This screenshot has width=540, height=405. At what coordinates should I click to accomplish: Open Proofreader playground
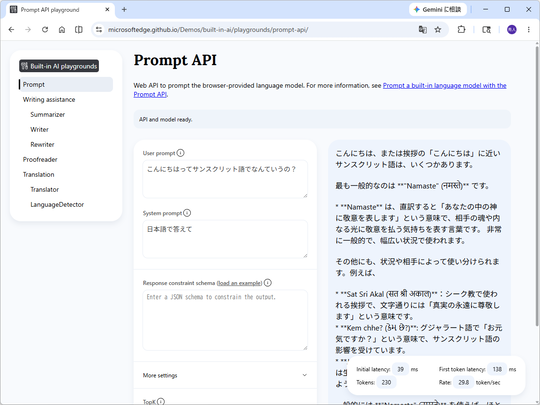tap(40, 159)
